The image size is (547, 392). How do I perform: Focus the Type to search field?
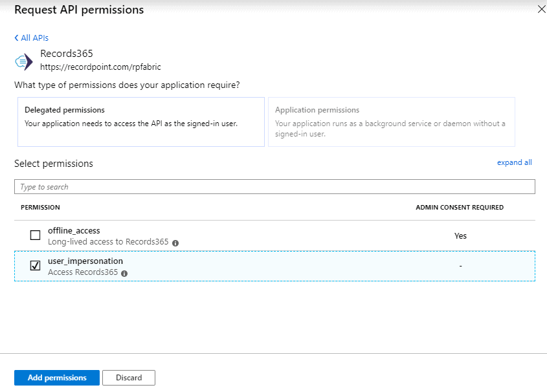point(274,187)
